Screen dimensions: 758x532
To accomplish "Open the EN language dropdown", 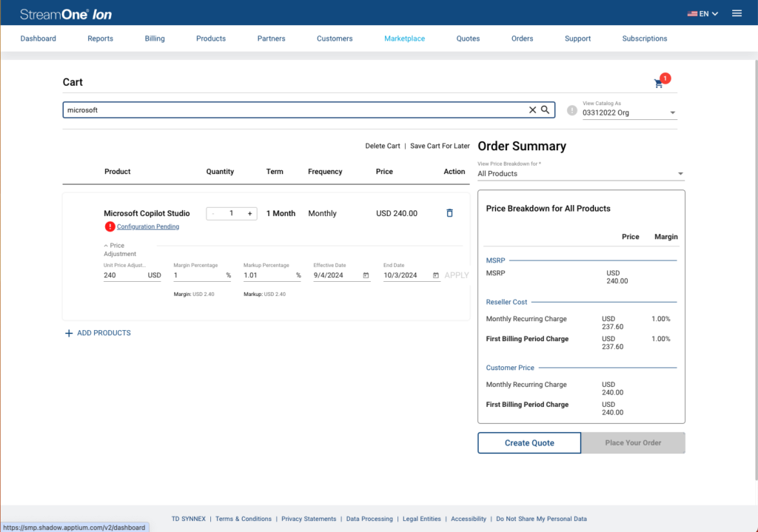I will click(703, 13).
